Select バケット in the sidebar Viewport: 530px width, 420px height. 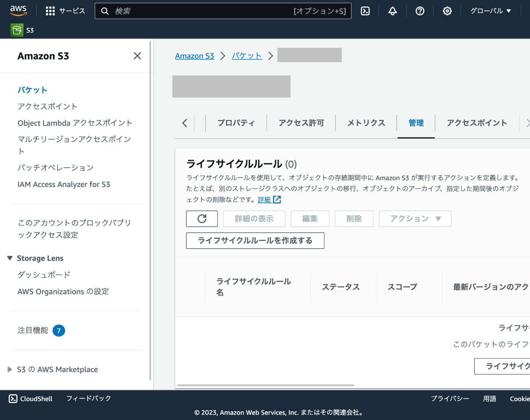tap(33, 90)
